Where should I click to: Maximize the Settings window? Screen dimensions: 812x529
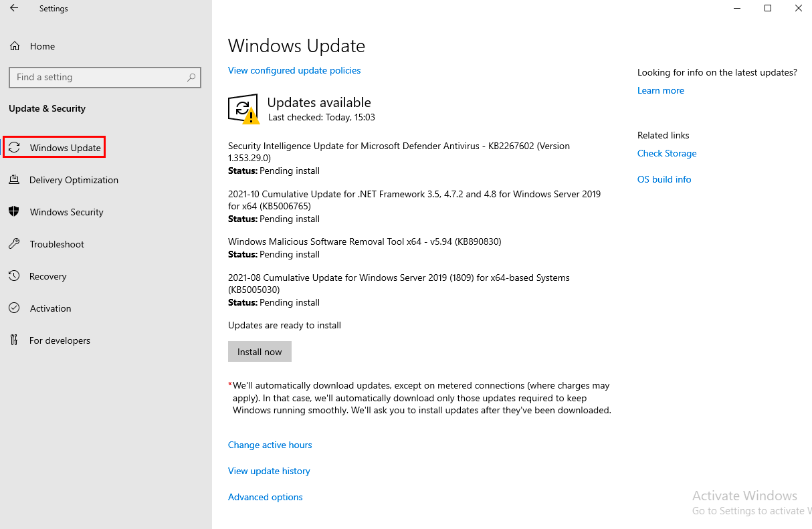(x=768, y=8)
